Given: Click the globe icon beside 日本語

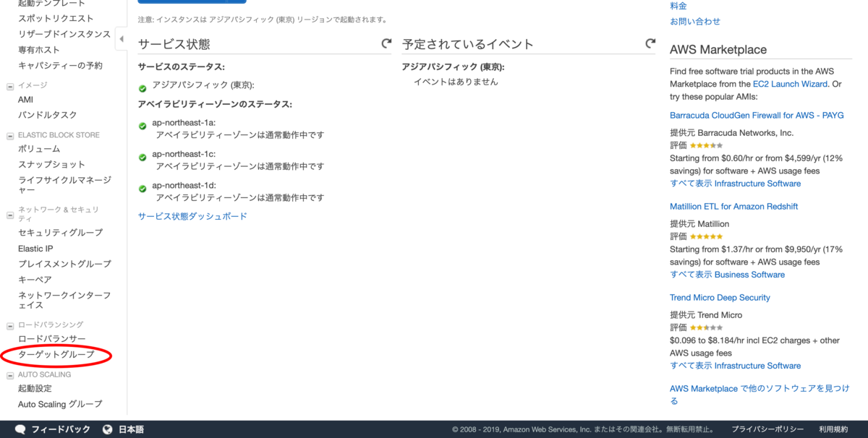Looking at the screenshot, I should click(x=108, y=429).
